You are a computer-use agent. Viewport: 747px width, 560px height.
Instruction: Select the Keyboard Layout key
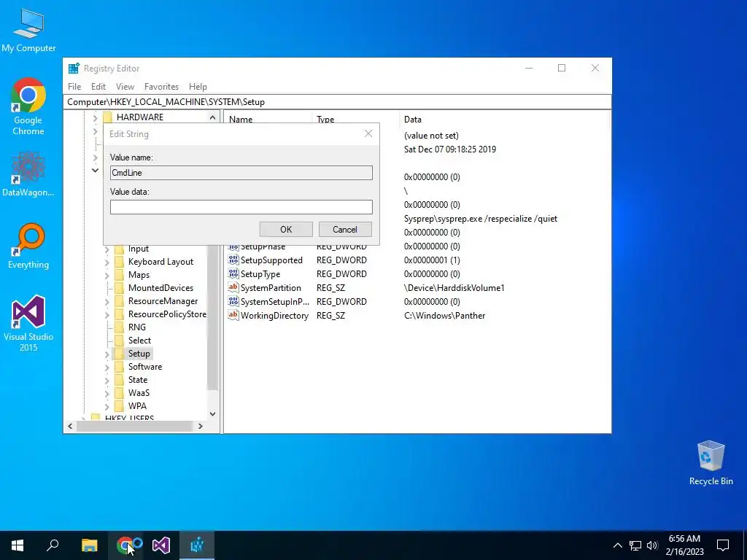160,262
